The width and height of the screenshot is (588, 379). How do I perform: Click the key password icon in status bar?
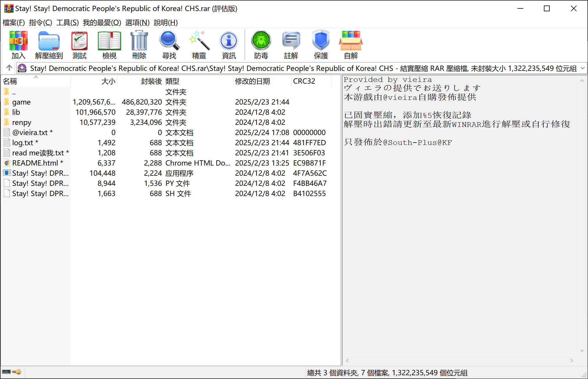point(17,372)
